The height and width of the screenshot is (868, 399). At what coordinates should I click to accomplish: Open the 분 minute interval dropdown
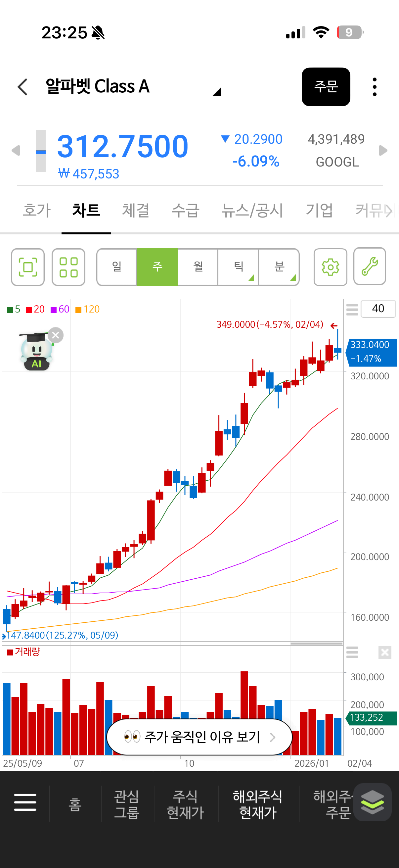pos(279,267)
